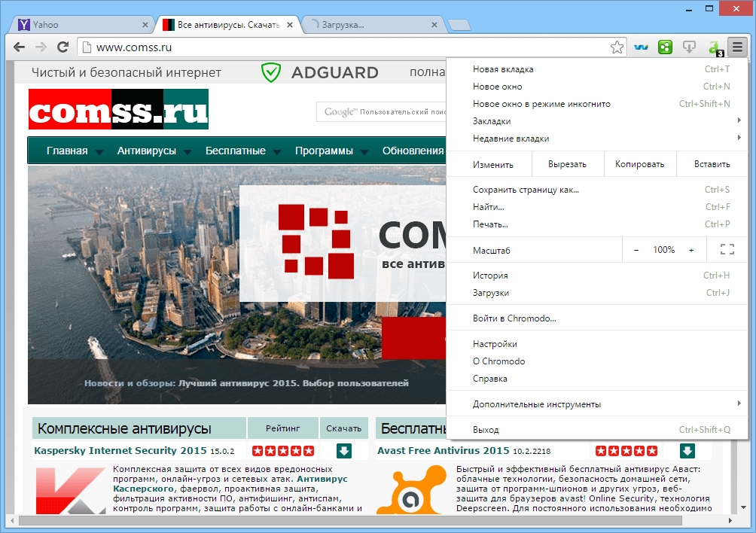The height and width of the screenshot is (533, 756).
Task: Select Войти в Chromodo...
Action: [x=598, y=318]
